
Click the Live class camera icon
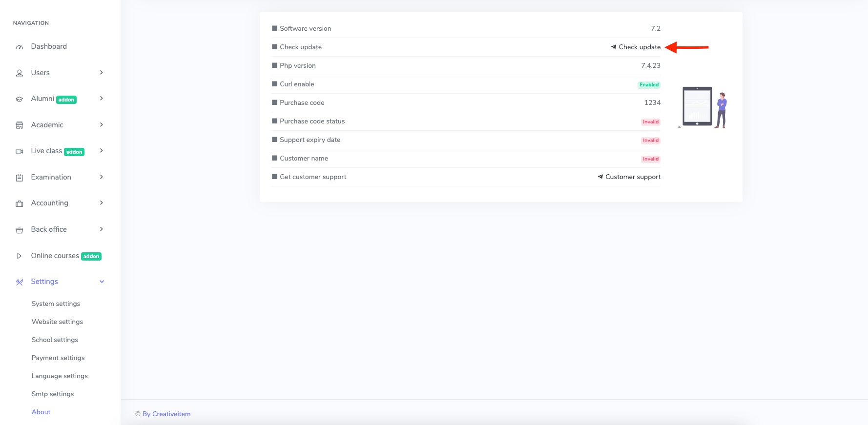20,151
